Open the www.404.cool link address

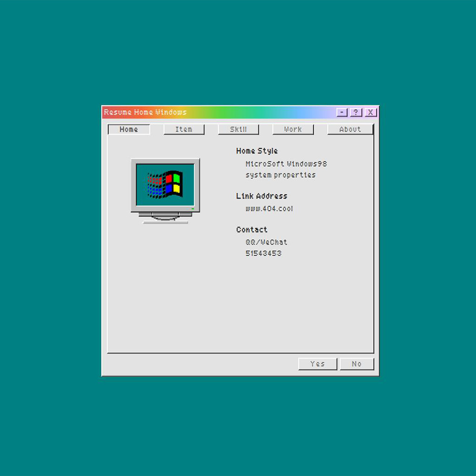pyautogui.click(x=269, y=209)
